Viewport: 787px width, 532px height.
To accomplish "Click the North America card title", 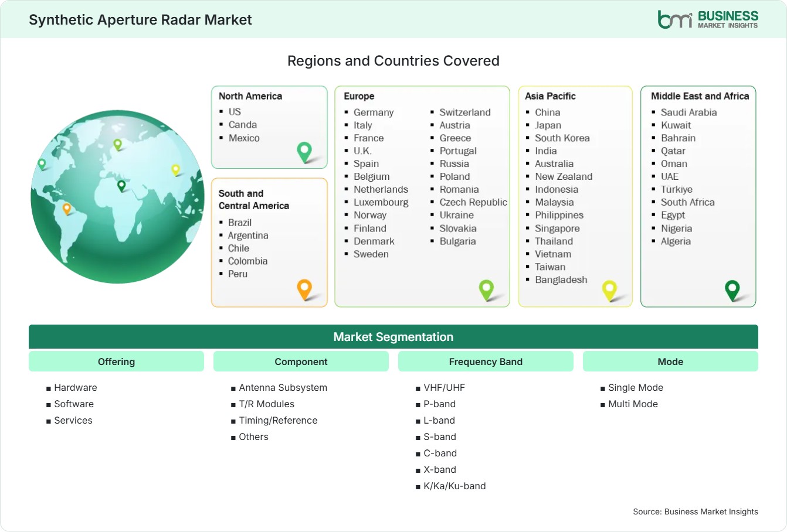I will (x=250, y=96).
